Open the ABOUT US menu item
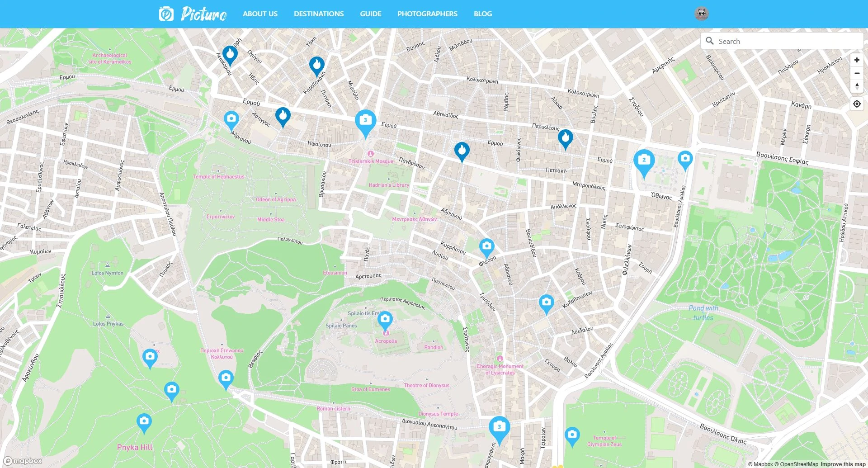 tap(260, 14)
